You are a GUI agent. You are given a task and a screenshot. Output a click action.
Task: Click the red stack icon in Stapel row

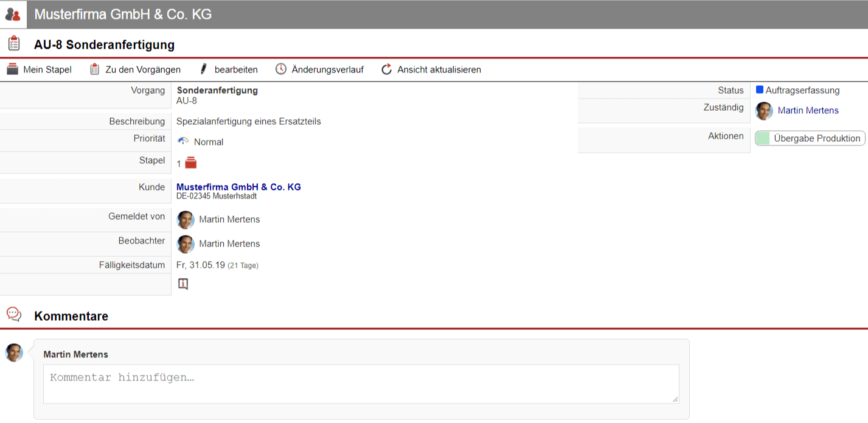pyautogui.click(x=191, y=163)
